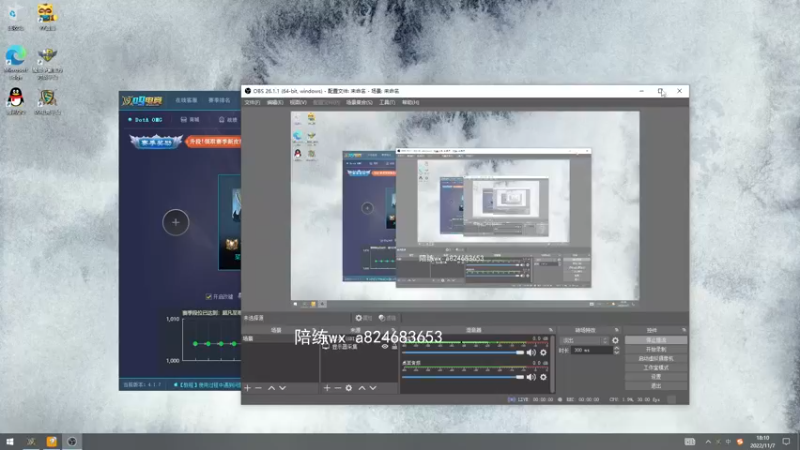The width and height of the screenshot is (800, 450).
Task: Move the source down in the sources list
Action: click(373, 388)
